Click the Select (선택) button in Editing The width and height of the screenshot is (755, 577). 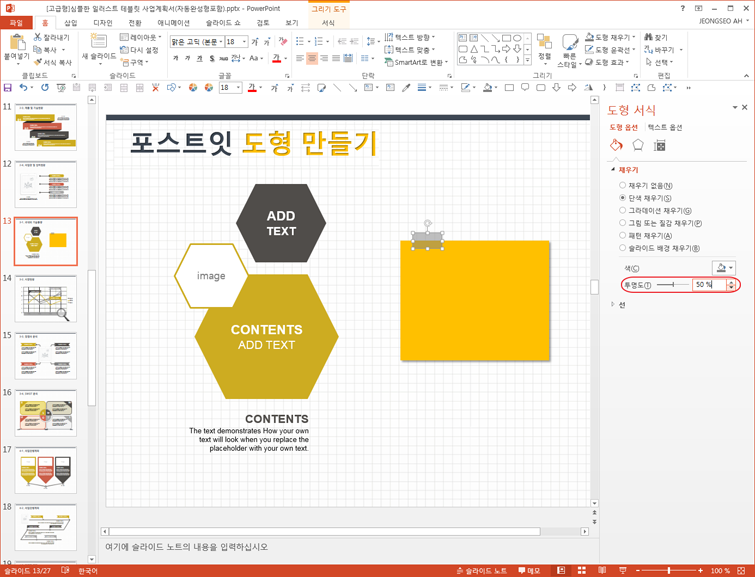coord(659,62)
